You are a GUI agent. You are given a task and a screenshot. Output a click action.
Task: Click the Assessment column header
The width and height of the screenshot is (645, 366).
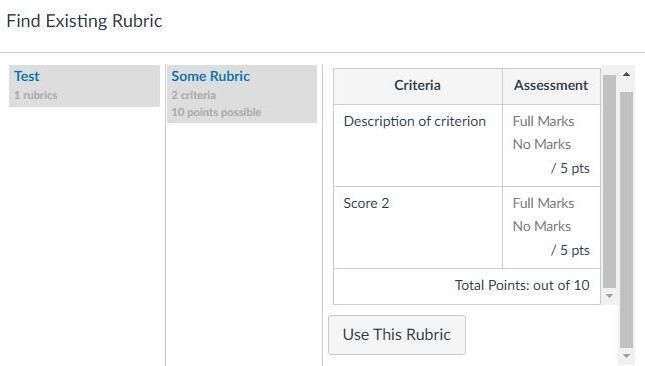pos(551,86)
